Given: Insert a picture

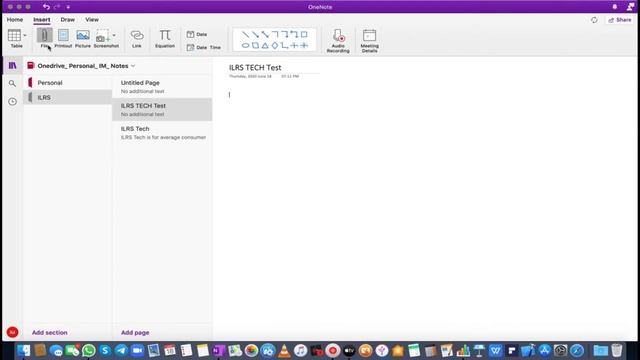Looking at the screenshot, I should (x=83, y=38).
